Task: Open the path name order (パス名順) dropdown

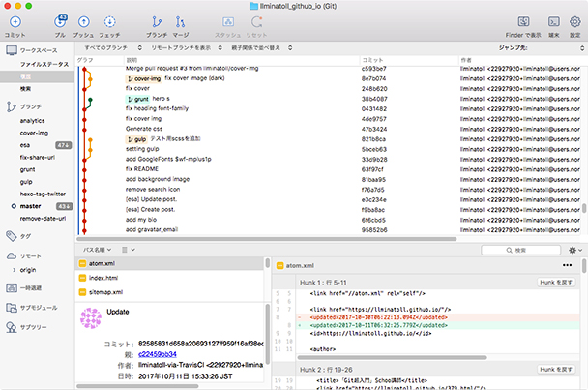Action: click(97, 250)
